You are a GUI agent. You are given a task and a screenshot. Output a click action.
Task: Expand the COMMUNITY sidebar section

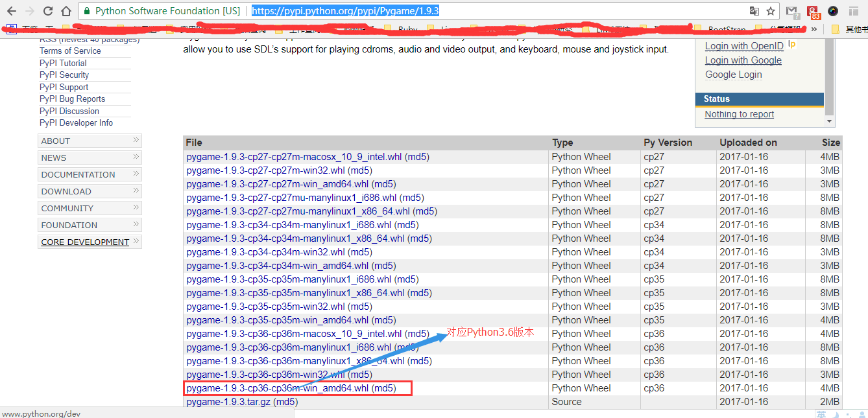pyautogui.click(x=90, y=208)
